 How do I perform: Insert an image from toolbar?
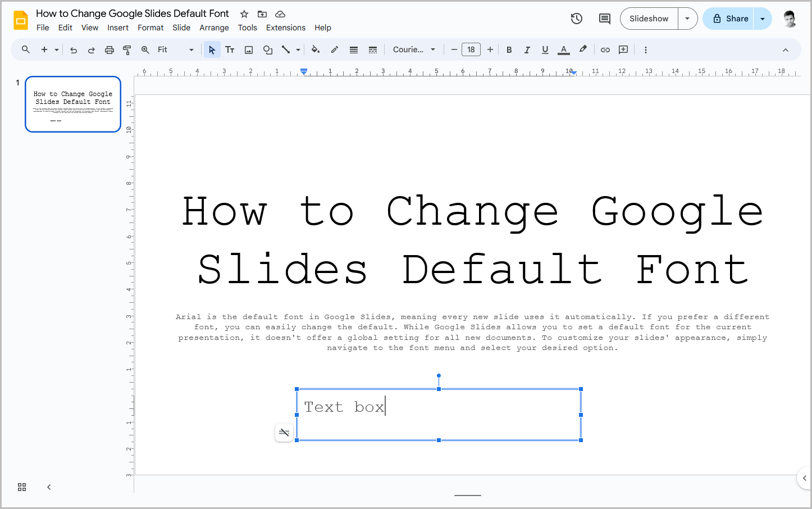click(249, 50)
